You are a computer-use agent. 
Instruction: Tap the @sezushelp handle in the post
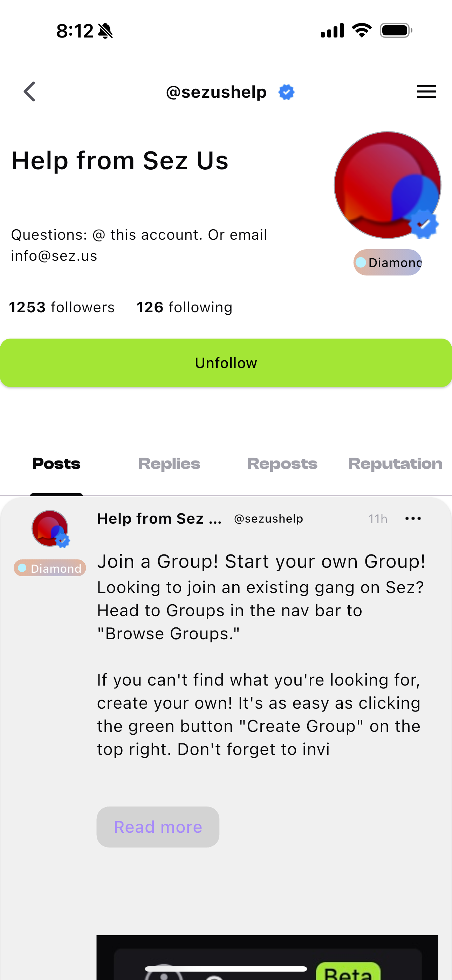click(269, 518)
